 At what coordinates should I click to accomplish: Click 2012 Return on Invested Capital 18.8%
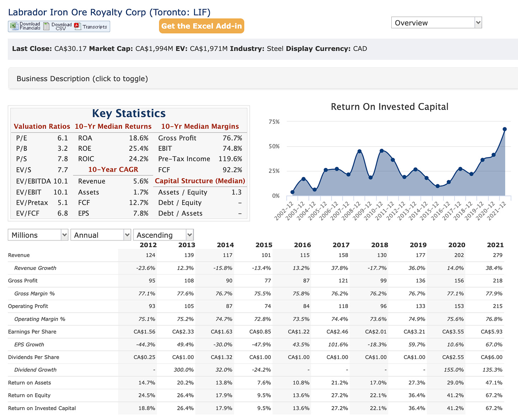(x=147, y=408)
